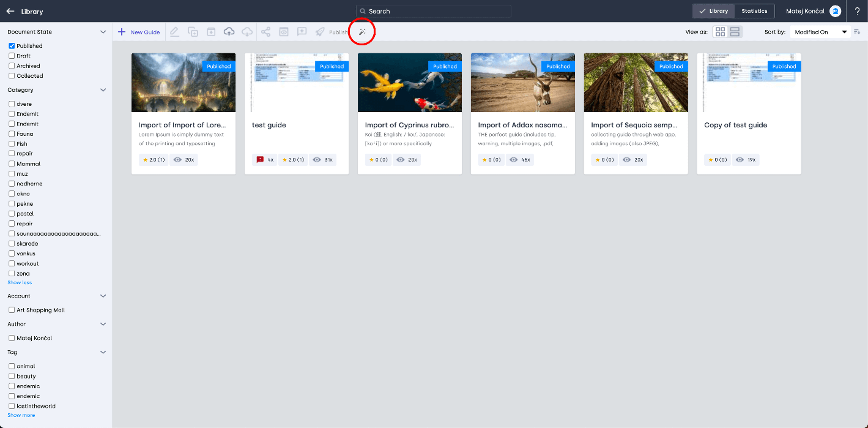Click the add comment speech bubble icon
Viewport: 868px width, 428px height.
302,32
